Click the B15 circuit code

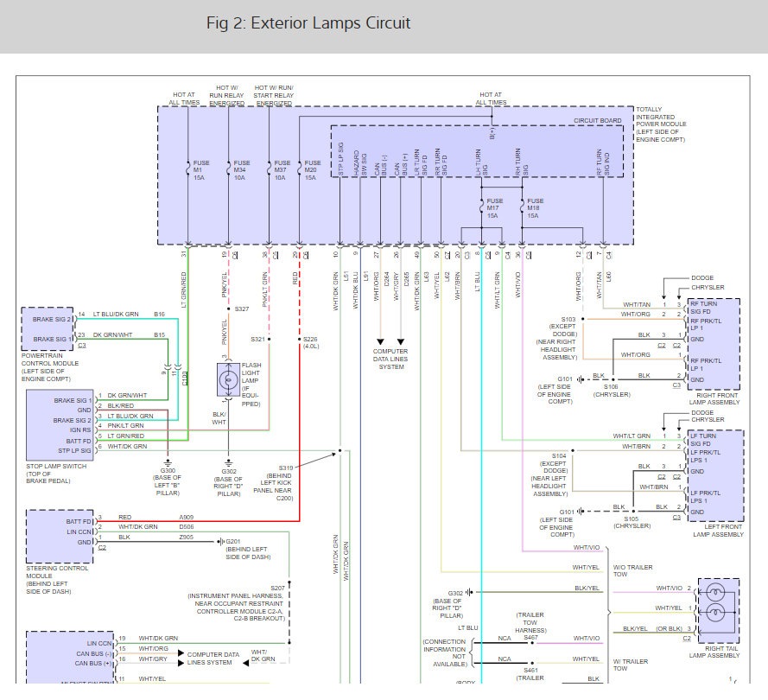(159, 335)
